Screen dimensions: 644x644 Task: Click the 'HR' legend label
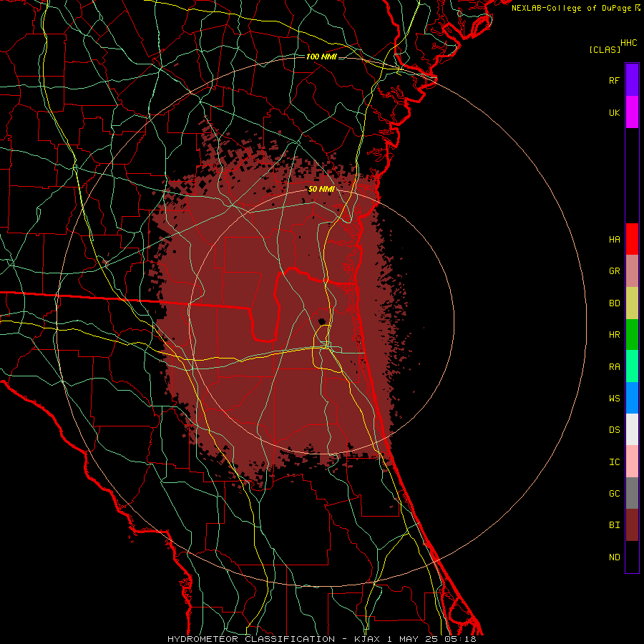[615, 335]
